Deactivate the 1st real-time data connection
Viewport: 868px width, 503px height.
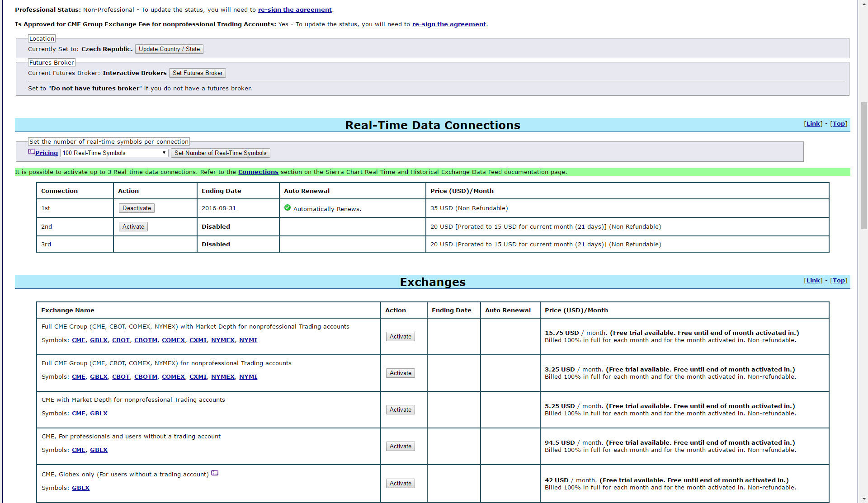click(137, 208)
